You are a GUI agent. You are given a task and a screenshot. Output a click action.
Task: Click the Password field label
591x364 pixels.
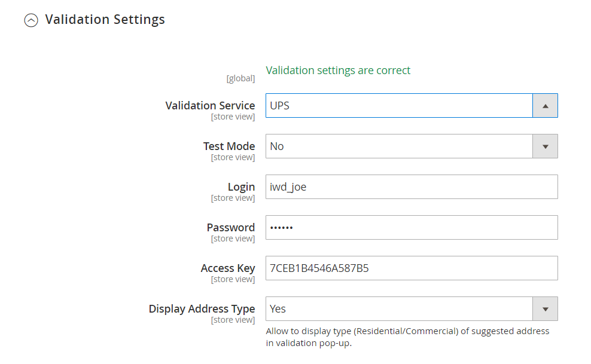click(231, 228)
